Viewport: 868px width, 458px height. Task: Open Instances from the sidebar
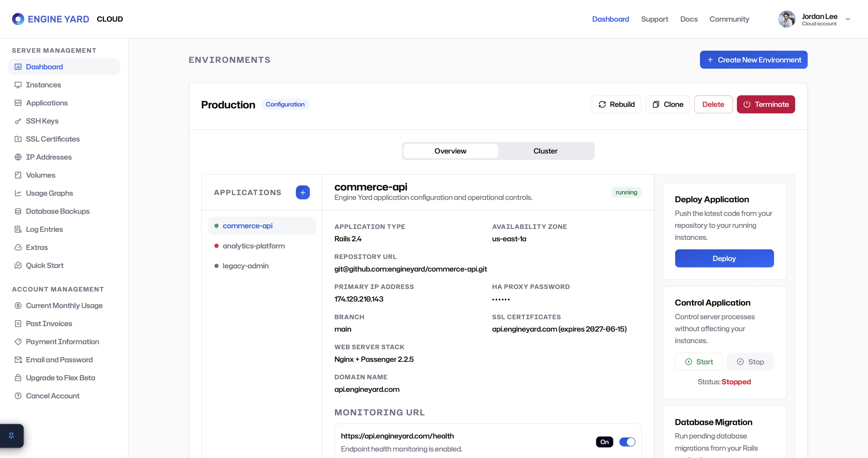[x=64, y=85]
